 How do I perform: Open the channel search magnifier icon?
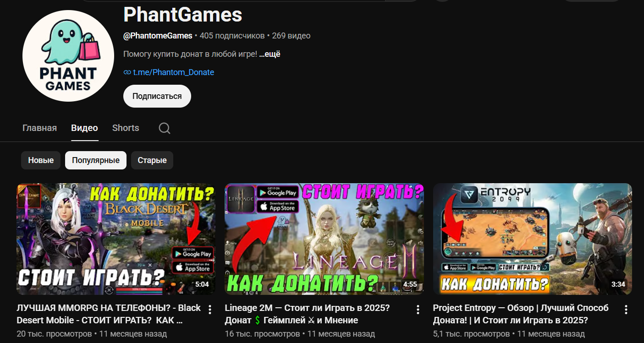(x=165, y=128)
